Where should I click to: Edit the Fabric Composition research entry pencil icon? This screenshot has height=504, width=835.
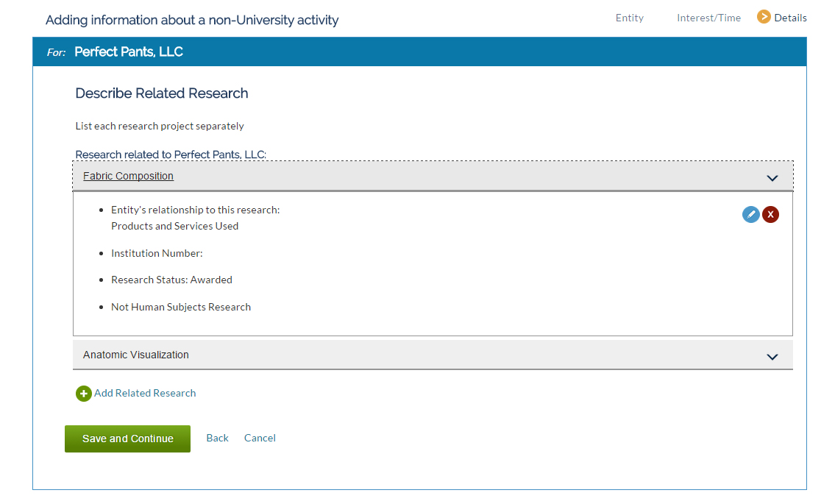(x=751, y=214)
